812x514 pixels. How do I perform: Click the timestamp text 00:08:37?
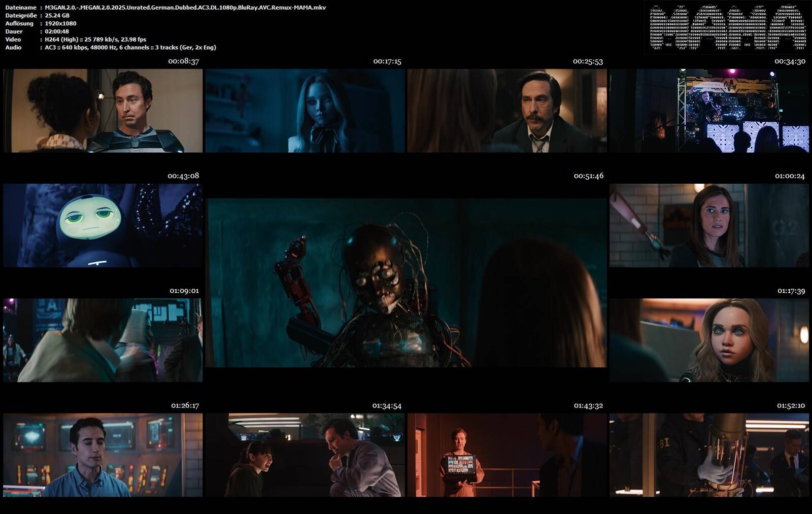[183, 61]
